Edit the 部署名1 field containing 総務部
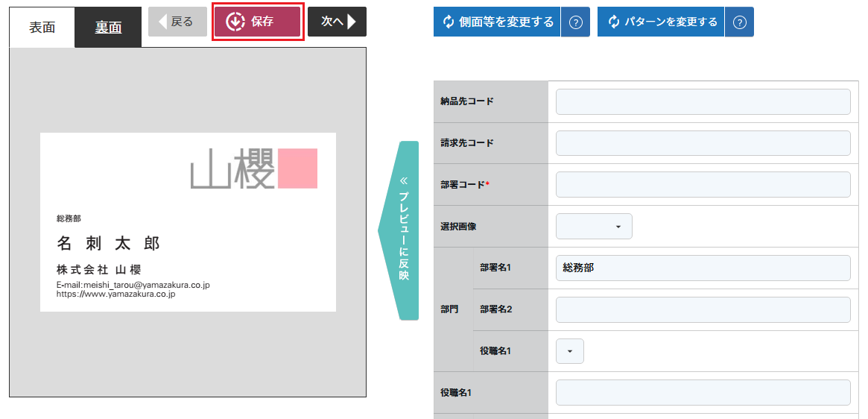 (703, 268)
